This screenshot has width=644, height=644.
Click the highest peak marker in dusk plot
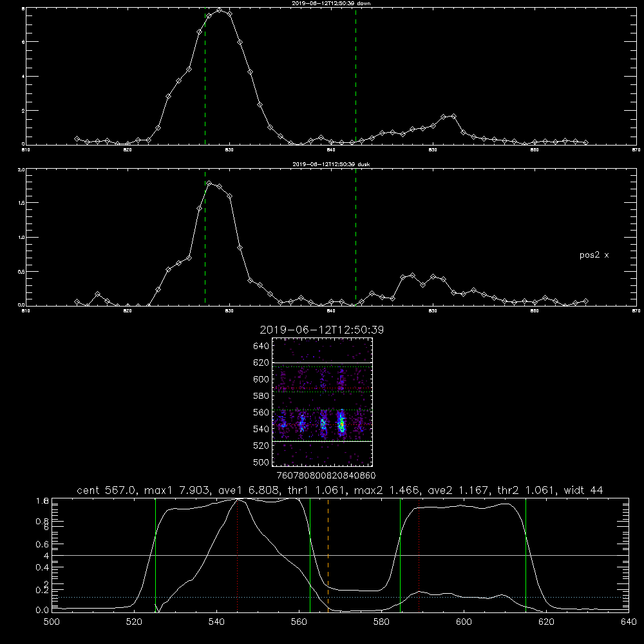[209, 183]
